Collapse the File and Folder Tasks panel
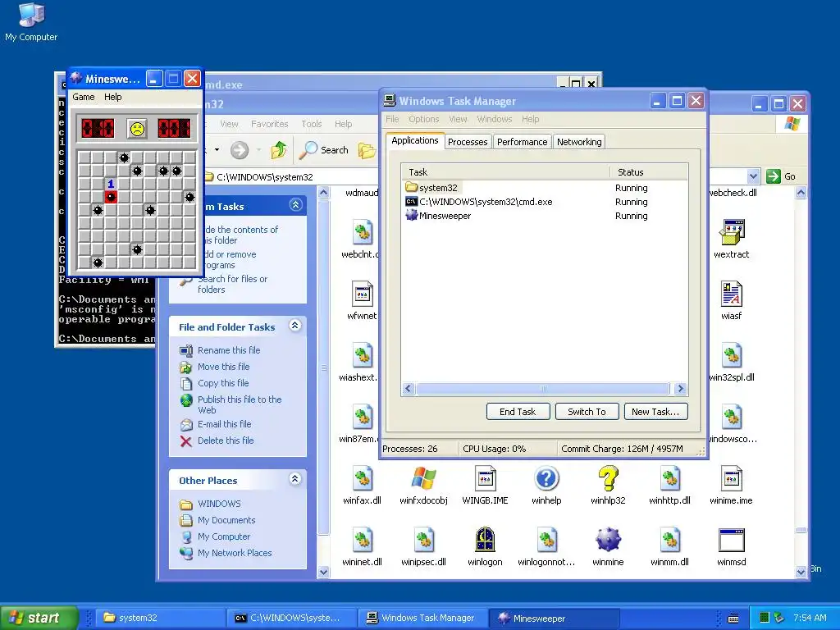The width and height of the screenshot is (840, 630). [294, 325]
